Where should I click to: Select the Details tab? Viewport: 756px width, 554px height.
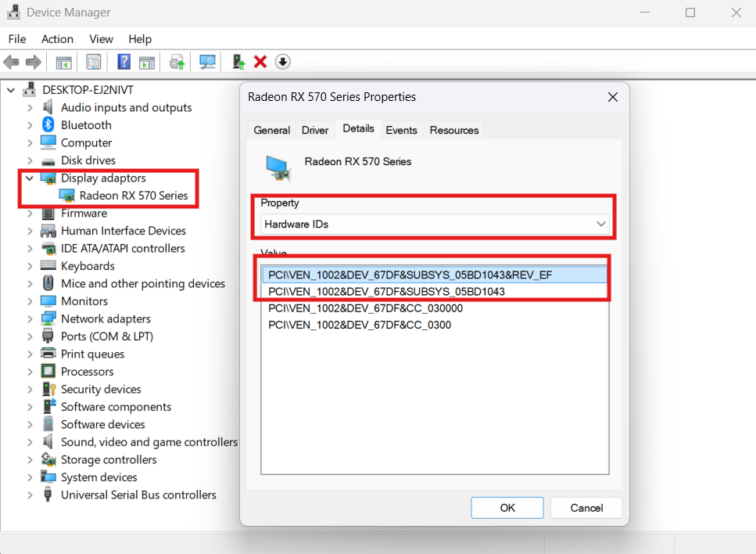coord(358,128)
